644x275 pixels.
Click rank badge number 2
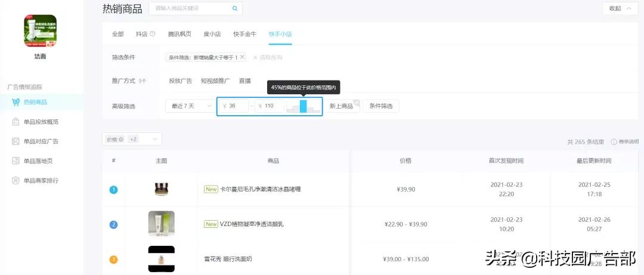click(x=113, y=225)
